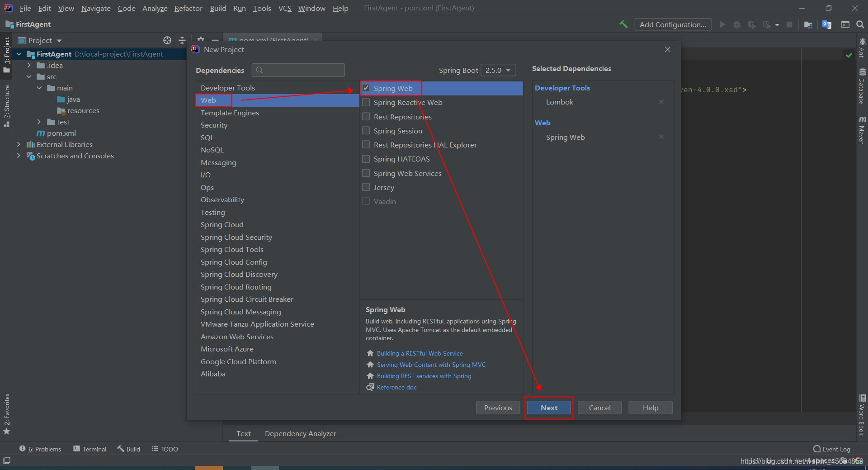This screenshot has width=868, height=470.
Task: Check the Rest Repositories checkbox
Action: pos(366,117)
